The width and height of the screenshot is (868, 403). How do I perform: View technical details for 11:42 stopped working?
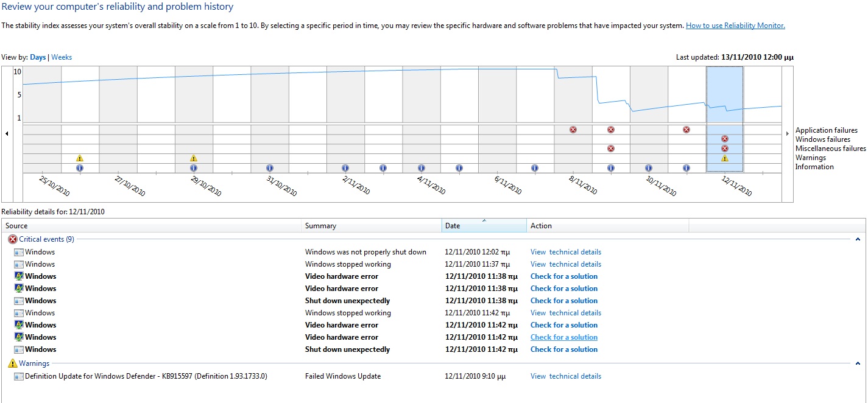click(x=566, y=313)
